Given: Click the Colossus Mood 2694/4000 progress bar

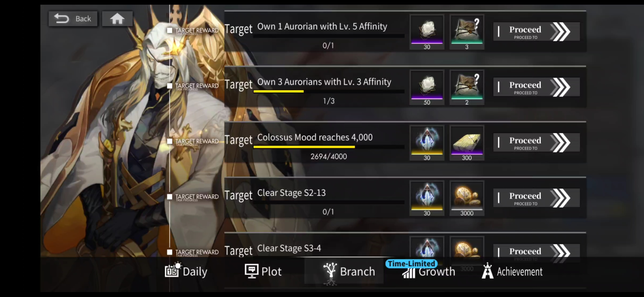Looking at the screenshot, I should coord(329,147).
